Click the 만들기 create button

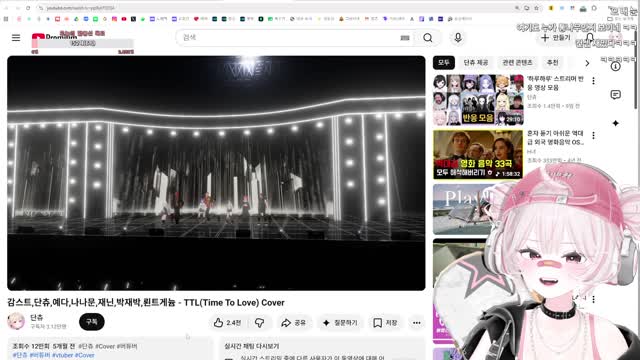point(556,38)
